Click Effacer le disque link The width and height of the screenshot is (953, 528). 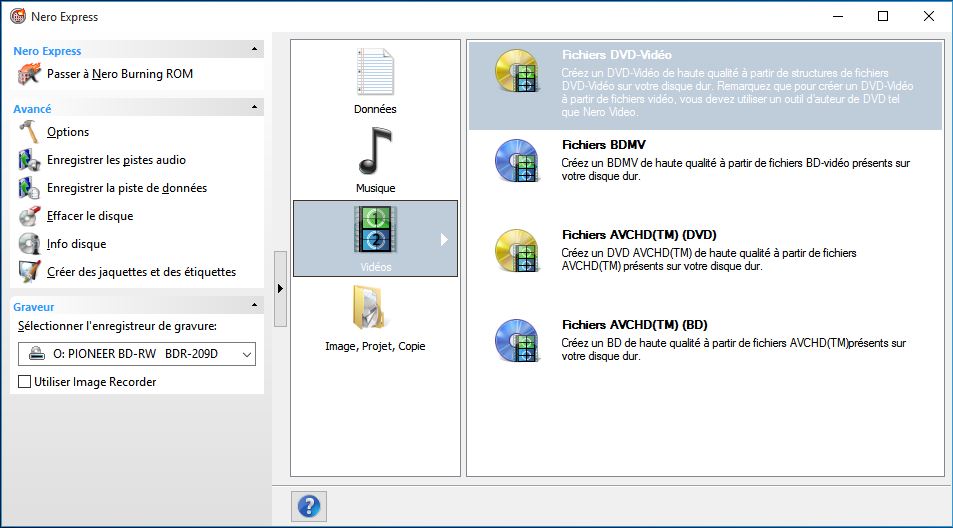[90, 216]
